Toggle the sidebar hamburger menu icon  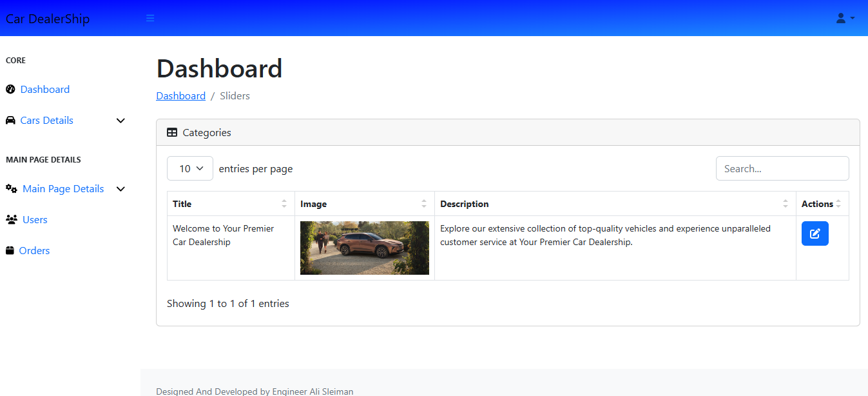click(150, 18)
